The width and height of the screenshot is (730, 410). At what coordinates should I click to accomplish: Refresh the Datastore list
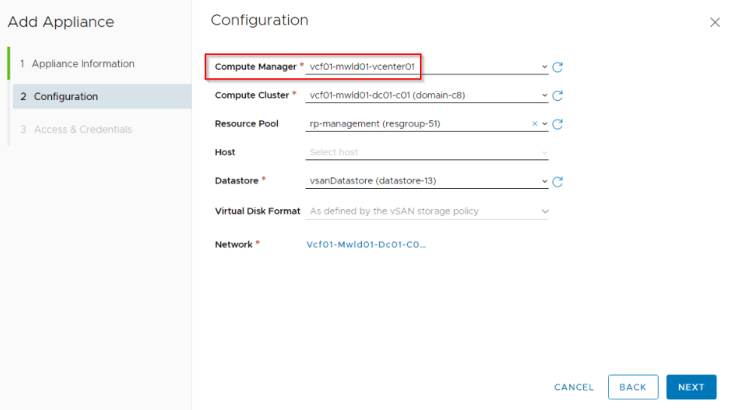coord(557,181)
